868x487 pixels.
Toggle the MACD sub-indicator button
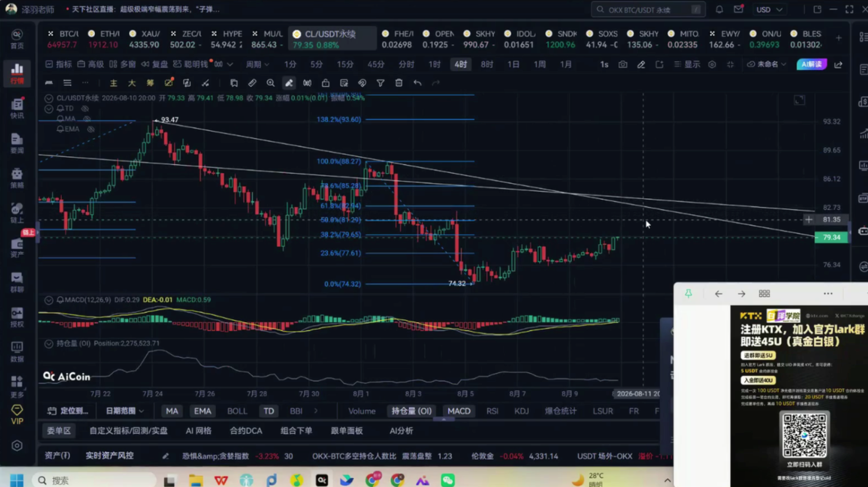pyautogui.click(x=459, y=410)
